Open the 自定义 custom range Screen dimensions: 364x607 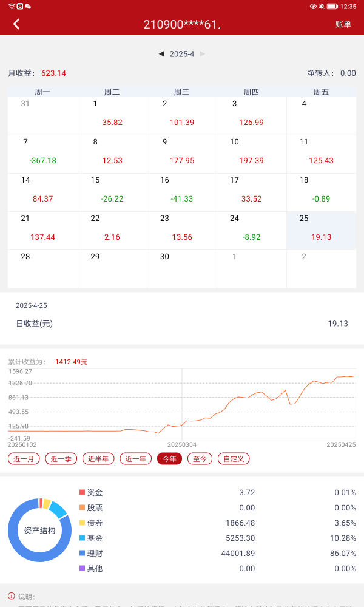pyautogui.click(x=234, y=459)
